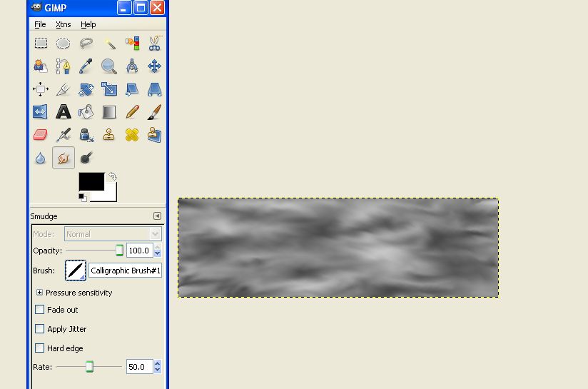588x389 pixels.
Task: Click the Rate slider handle
Action: pos(89,366)
